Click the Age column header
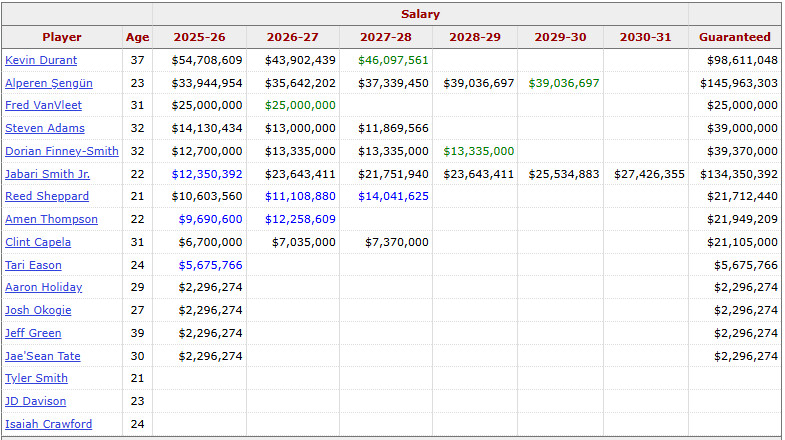Image resolution: width=785 pixels, height=440 pixels. coord(137,37)
